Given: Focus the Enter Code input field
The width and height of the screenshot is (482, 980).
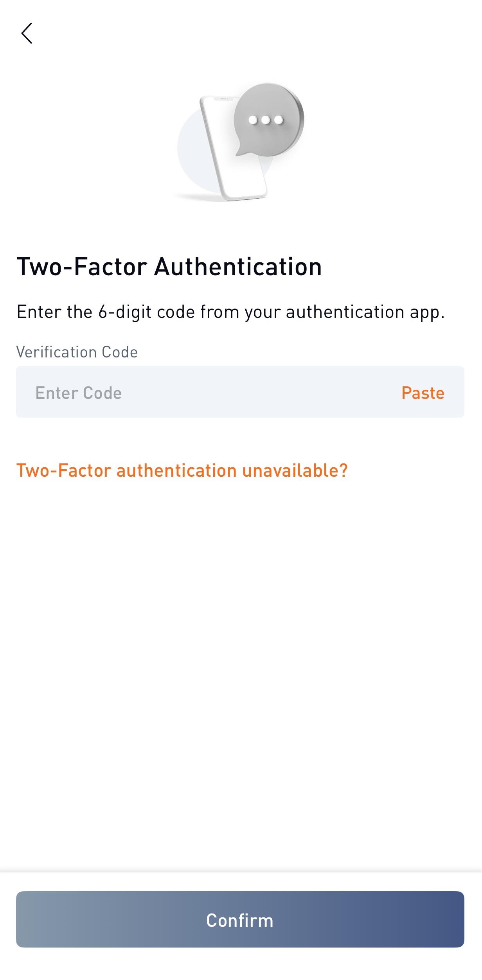Looking at the screenshot, I should coord(240,392).
